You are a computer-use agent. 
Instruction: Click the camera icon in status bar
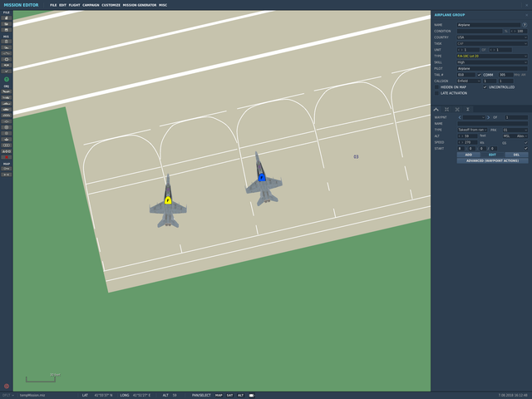[x=251, y=396]
